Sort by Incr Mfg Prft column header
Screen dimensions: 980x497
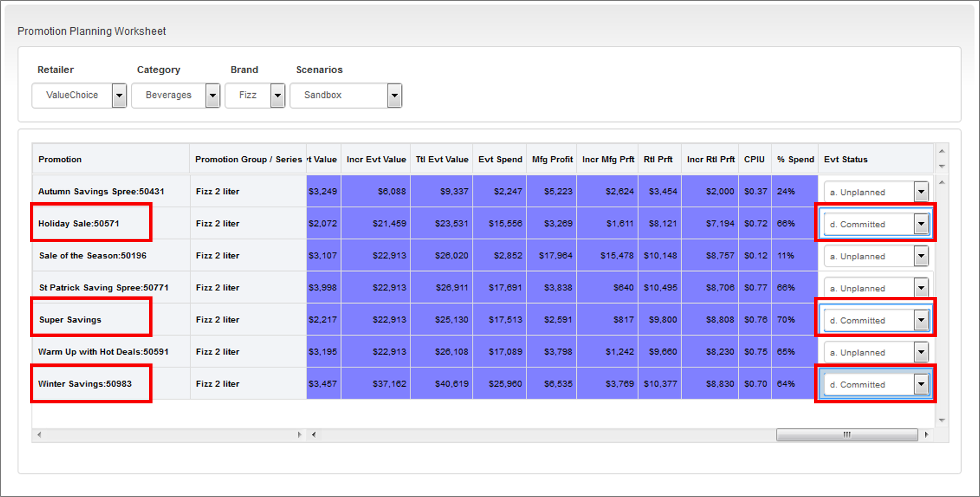[608, 159]
